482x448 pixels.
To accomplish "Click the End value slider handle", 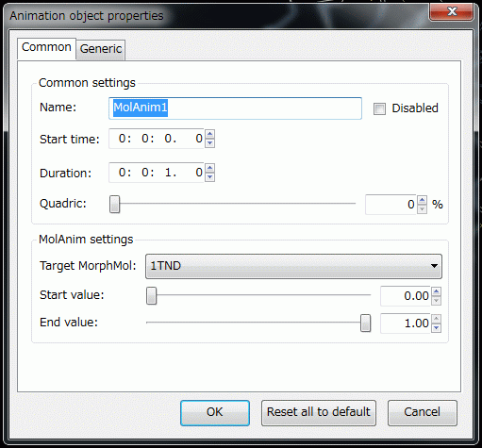I will [365, 323].
